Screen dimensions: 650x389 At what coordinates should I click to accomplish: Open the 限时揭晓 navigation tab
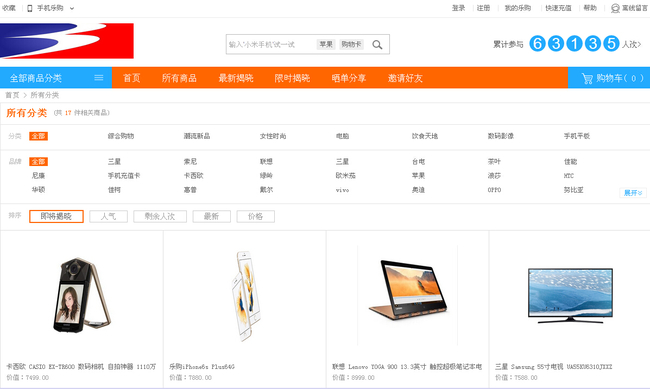click(292, 78)
